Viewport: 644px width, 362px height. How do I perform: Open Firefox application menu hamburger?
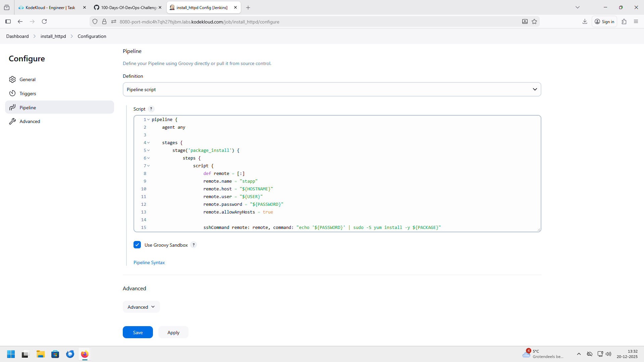tap(636, 22)
